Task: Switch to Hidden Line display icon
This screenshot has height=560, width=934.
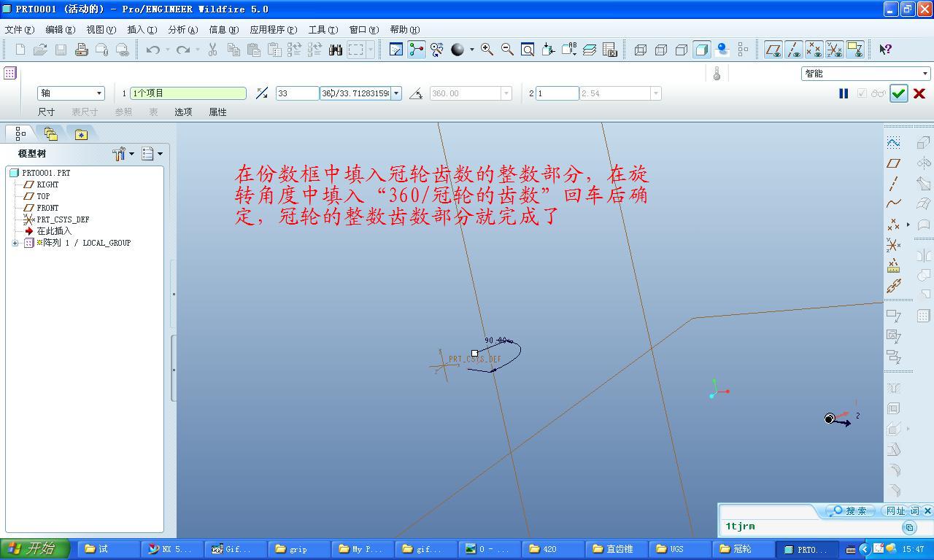Action: coord(661,50)
